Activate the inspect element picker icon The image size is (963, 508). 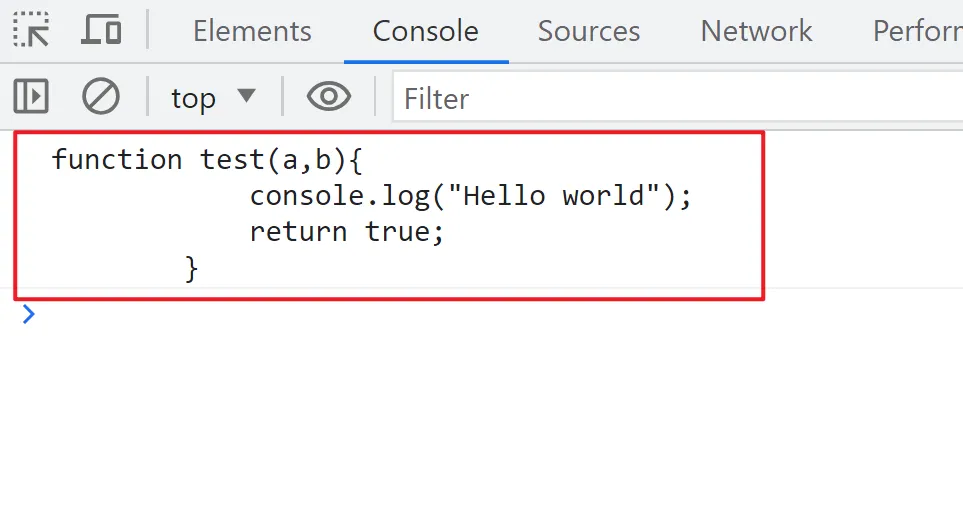point(31,30)
